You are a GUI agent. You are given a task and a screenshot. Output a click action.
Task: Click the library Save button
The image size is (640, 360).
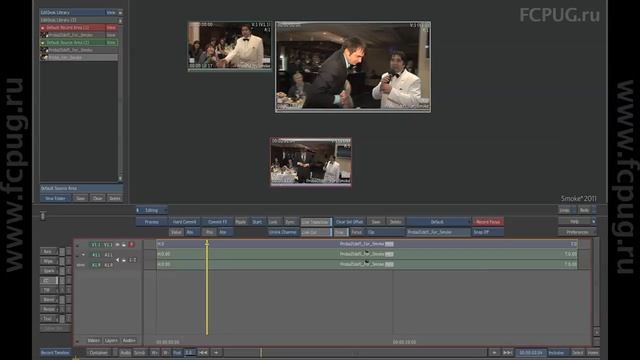tap(80, 198)
